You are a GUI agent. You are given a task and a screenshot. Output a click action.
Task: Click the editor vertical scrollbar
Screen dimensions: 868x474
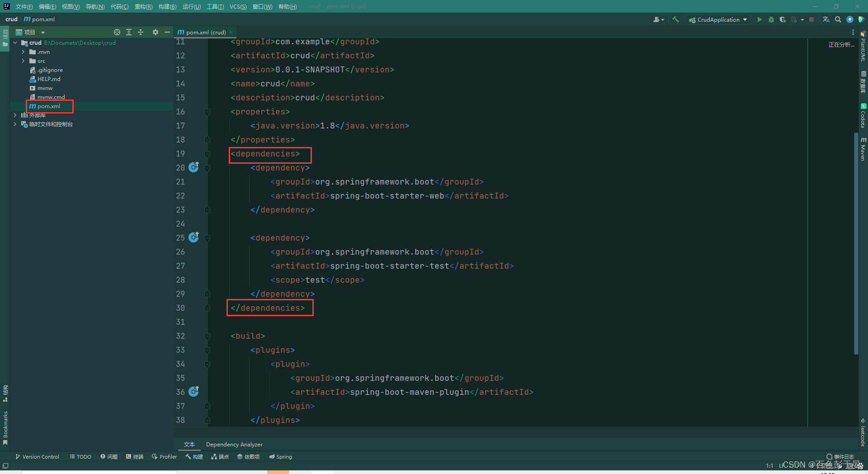[x=856, y=243]
